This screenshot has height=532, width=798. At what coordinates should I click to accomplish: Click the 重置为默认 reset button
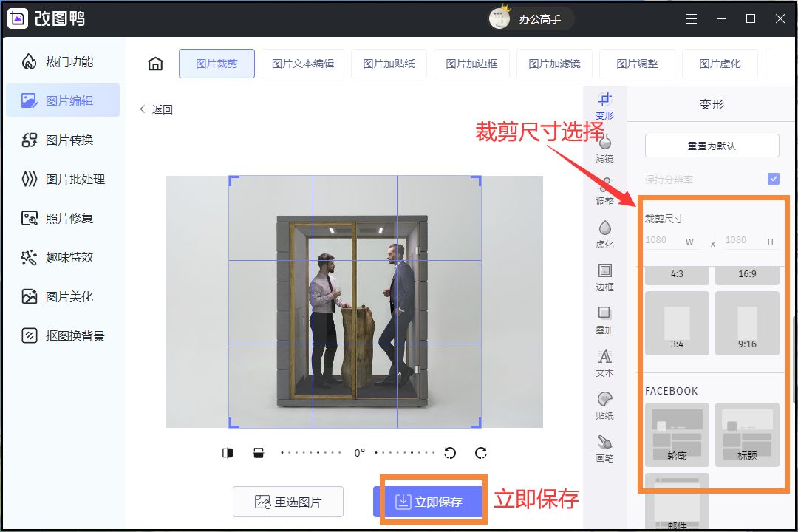click(x=711, y=145)
